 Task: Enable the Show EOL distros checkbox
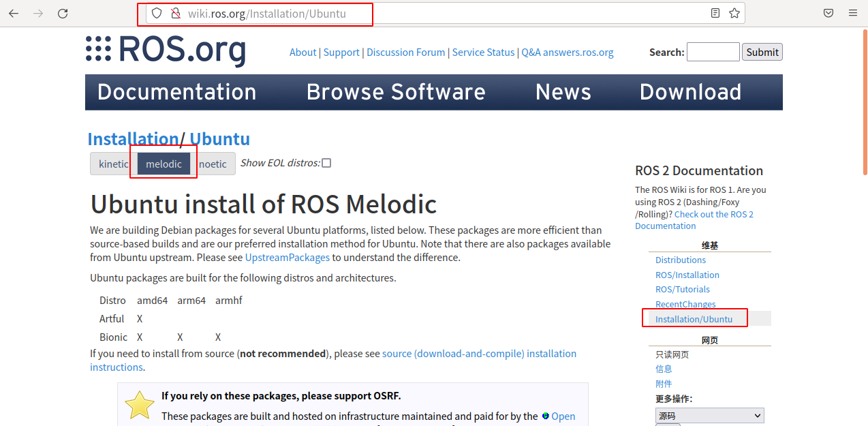[326, 163]
